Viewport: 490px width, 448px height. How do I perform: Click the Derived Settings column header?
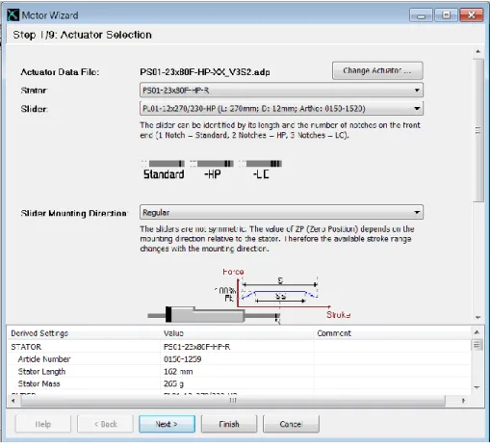pos(84,333)
